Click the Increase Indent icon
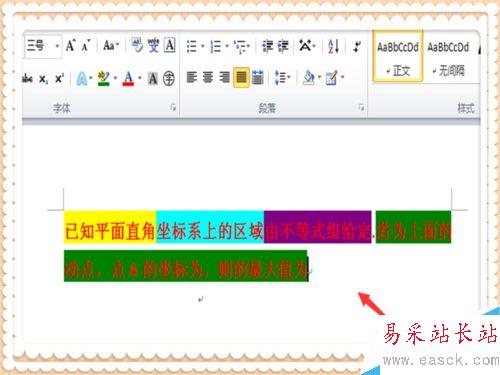This screenshot has width=500, height=375. (283, 46)
